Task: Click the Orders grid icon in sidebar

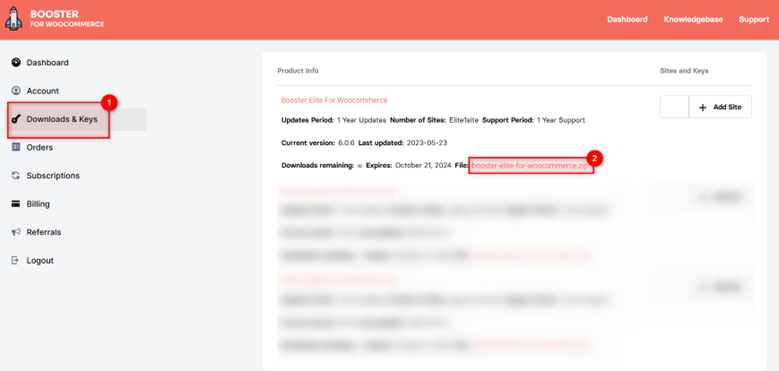Action: [16, 147]
